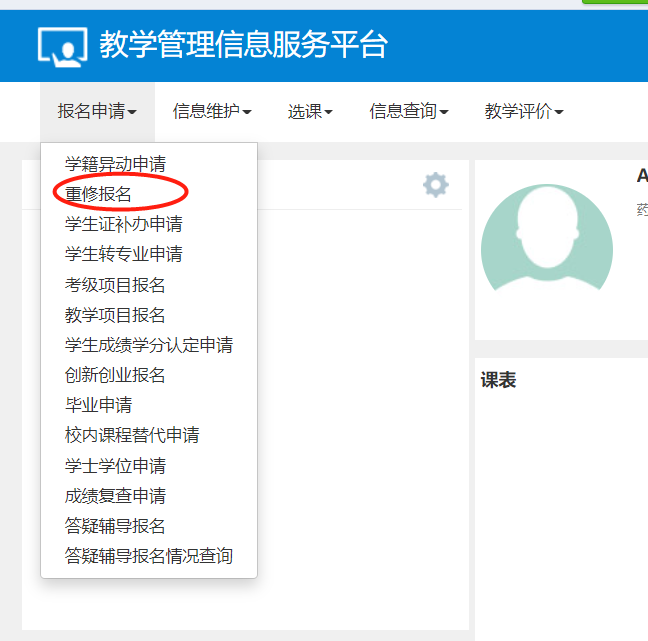Image resolution: width=648 pixels, height=641 pixels.
Task: Expand the 信息维护 dropdown menu
Action: [211, 112]
